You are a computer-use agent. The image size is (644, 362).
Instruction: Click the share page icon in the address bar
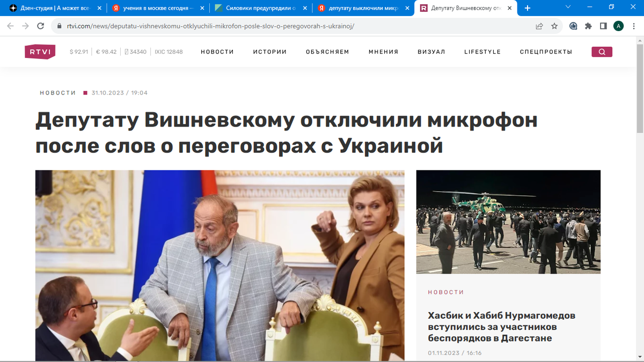tap(539, 26)
